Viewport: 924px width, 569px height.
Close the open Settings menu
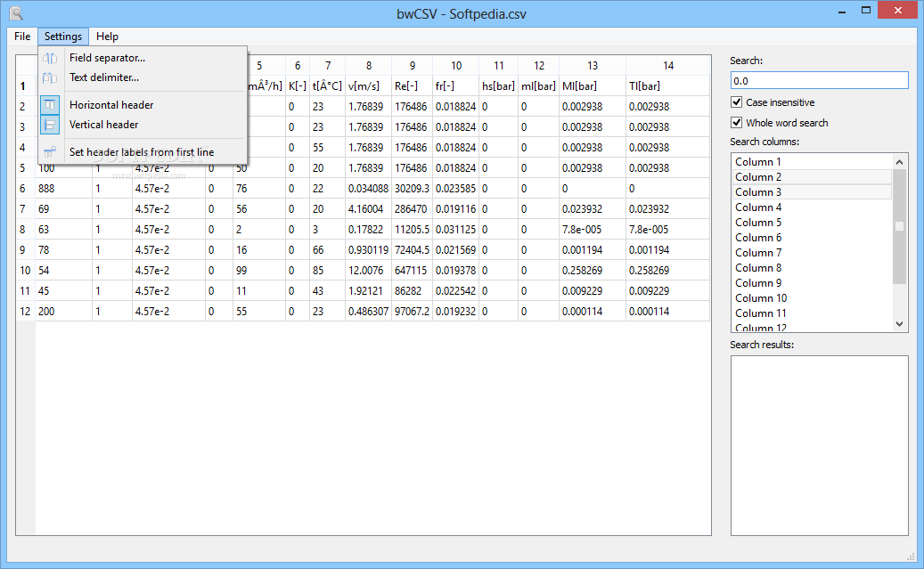pyautogui.click(x=63, y=37)
